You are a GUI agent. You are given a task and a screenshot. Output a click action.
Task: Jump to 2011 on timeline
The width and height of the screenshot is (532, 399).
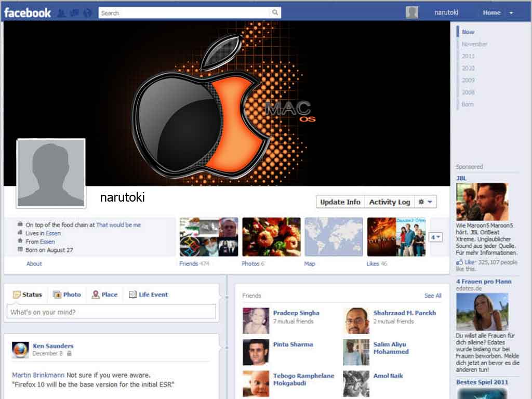pyautogui.click(x=468, y=56)
